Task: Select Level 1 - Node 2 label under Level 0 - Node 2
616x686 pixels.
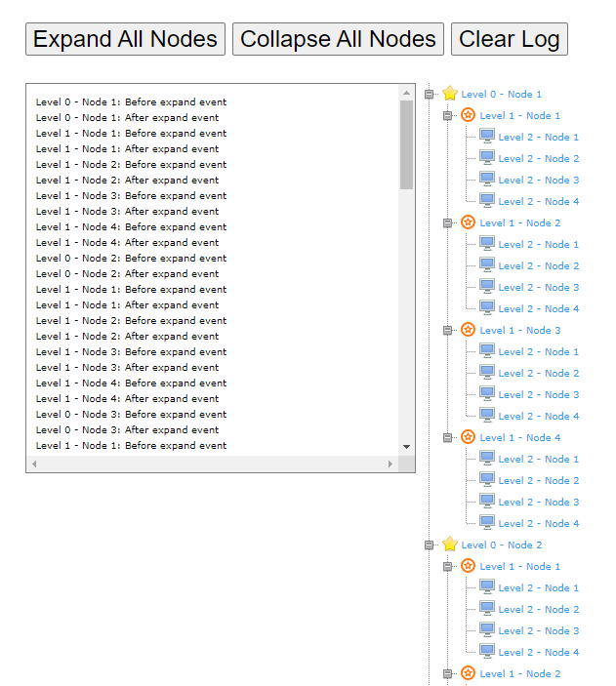Action: (x=520, y=673)
